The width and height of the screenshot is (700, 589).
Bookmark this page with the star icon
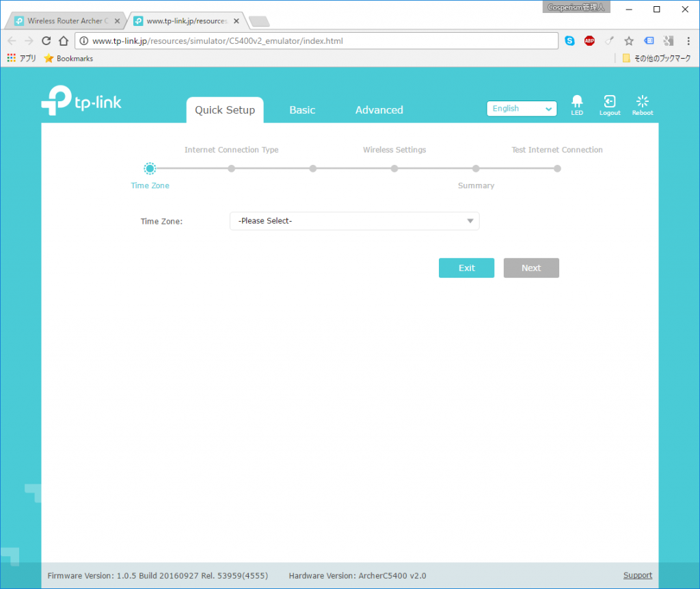[x=629, y=40]
